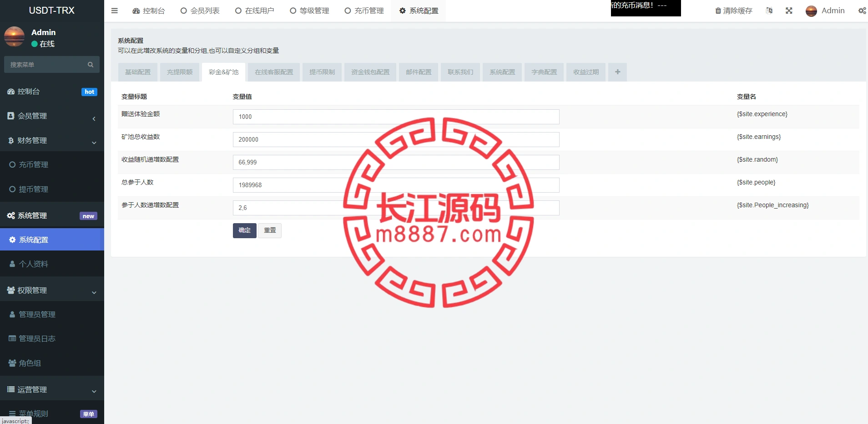Click the hot badge next to 控制台
Image resolution: width=868 pixels, height=424 pixels.
[x=90, y=92]
